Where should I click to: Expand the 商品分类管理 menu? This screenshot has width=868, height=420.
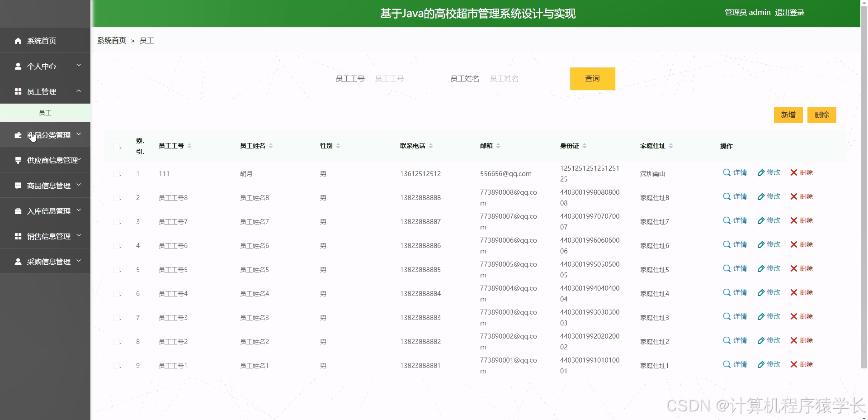point(79,134)
